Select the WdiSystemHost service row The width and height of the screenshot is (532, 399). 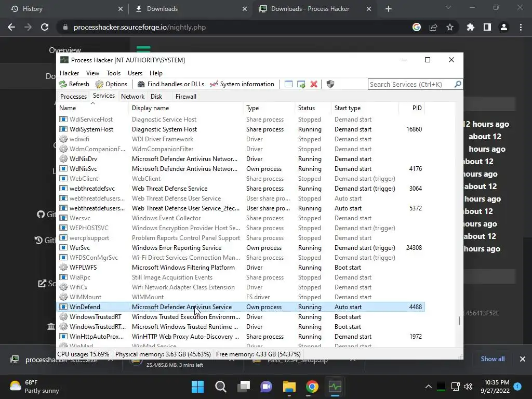pyautogui.click(x=241, y=129)
